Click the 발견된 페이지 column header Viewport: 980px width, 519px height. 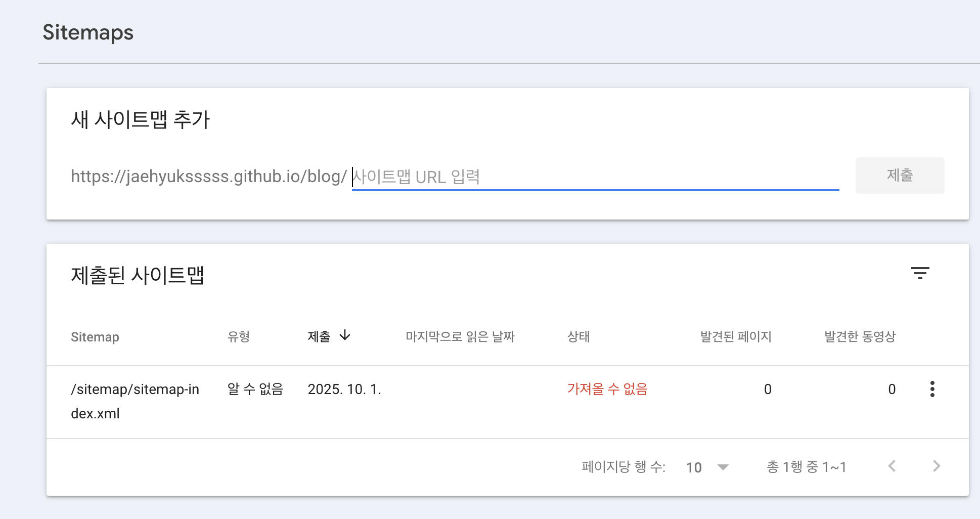(735, 337)
